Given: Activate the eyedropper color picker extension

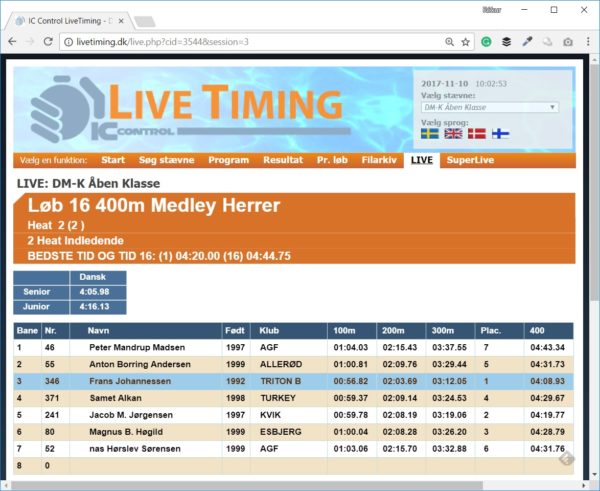Looking at the screenshot, I should click(527, 42).
